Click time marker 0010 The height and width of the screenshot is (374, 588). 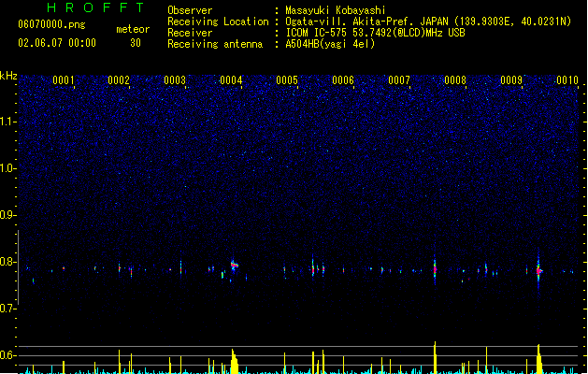point(567,80)
